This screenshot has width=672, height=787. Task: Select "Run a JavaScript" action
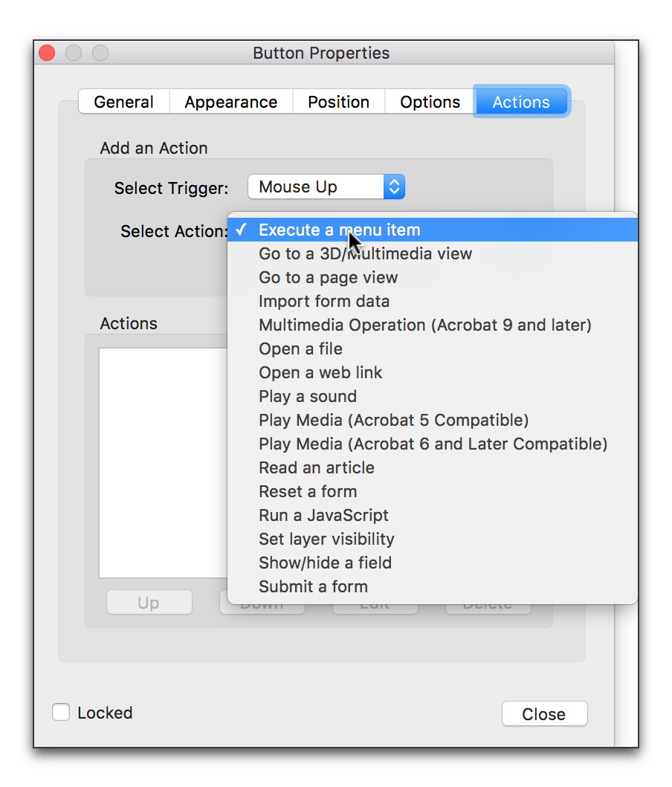[323, 515]
